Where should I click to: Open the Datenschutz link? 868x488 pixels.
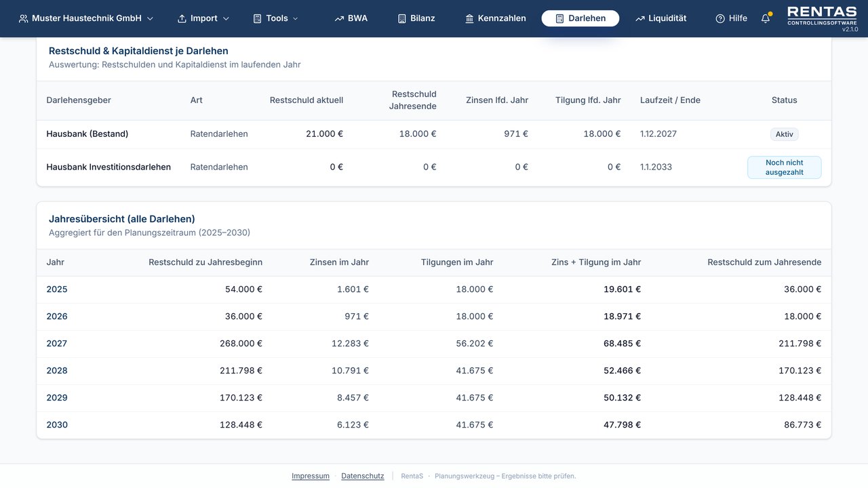pyautogui.click(x=363, y=476)
